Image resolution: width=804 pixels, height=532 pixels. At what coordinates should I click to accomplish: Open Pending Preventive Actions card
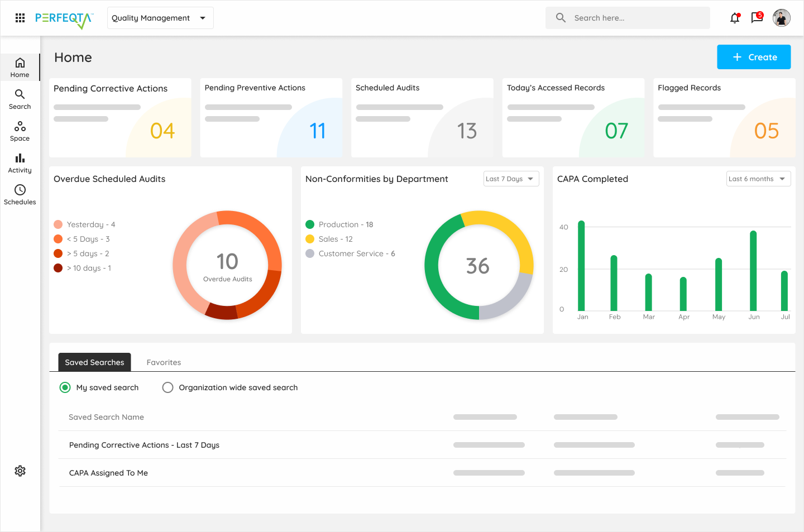[271, 118]
